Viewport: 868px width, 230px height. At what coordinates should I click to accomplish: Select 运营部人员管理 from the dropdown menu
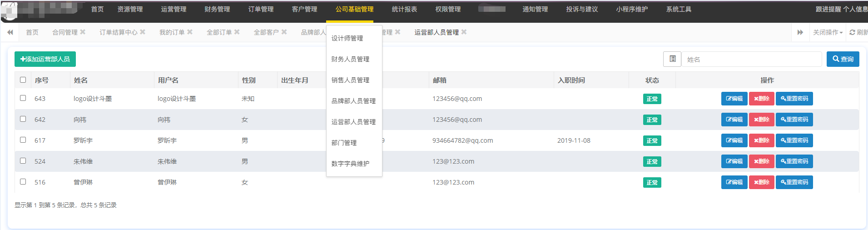[354, 122]
